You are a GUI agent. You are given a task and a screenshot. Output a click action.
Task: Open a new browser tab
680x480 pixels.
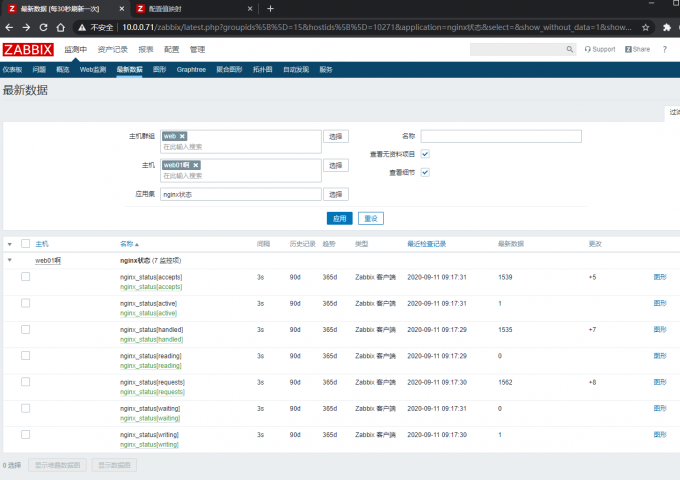click(x=270, y=9)
